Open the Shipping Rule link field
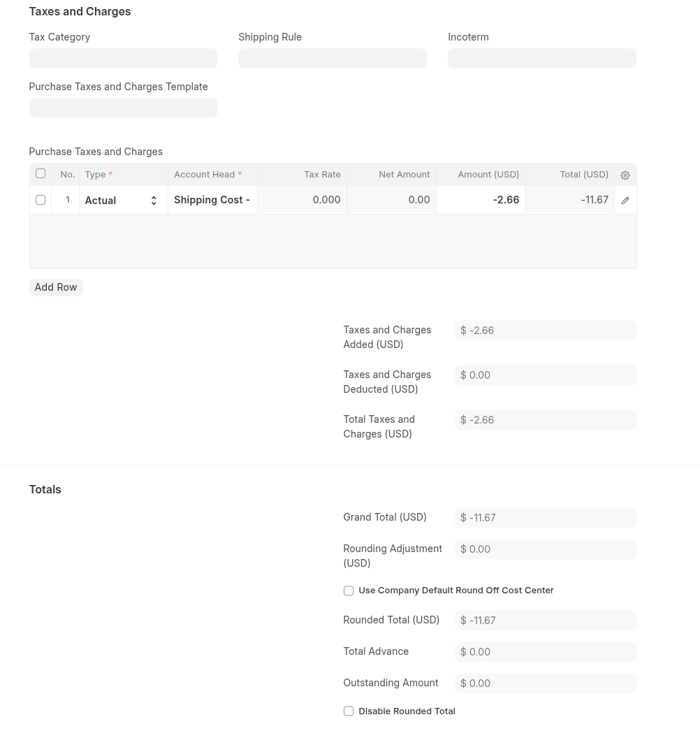This screenshot has height=731, width=700. (333, 58)
